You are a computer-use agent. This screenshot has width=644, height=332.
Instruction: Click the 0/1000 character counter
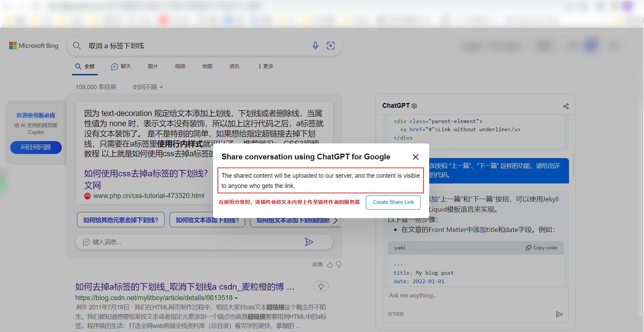[396, 314]
